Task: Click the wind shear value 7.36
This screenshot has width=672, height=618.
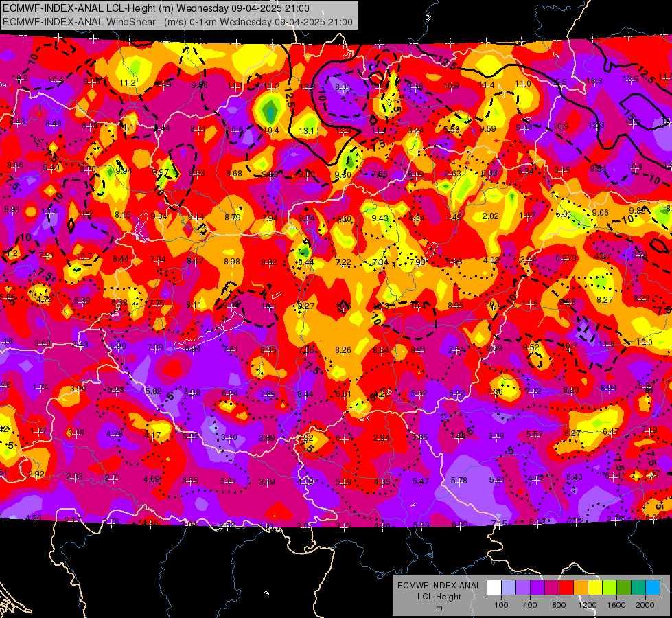Action: click(x=495, y=392)
